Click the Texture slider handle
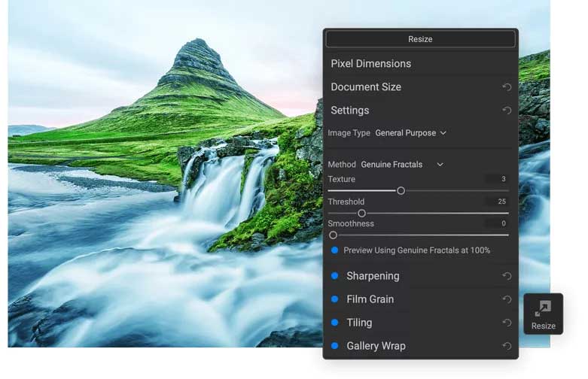588x379 pixels. 401,191
